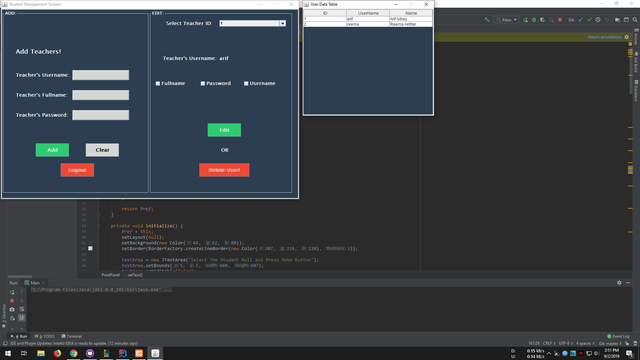This screenshot has width=640, height=360.
Task: Click the green Add button
Action: pos(52,150)
